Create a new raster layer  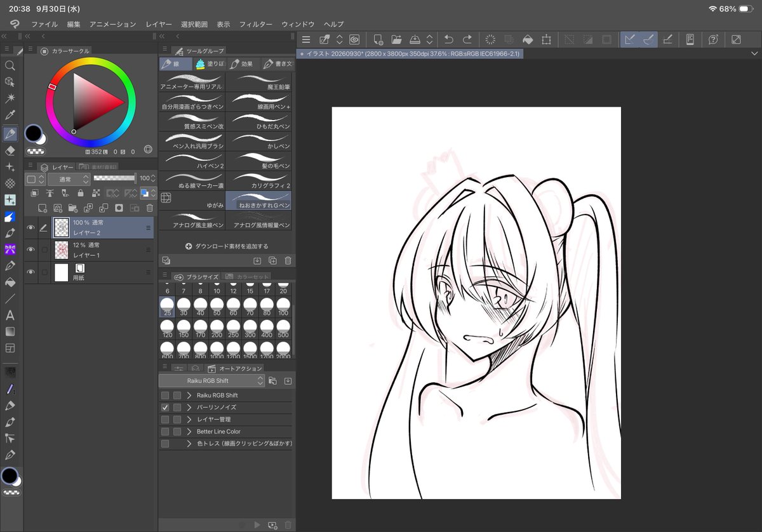[43, 208]
